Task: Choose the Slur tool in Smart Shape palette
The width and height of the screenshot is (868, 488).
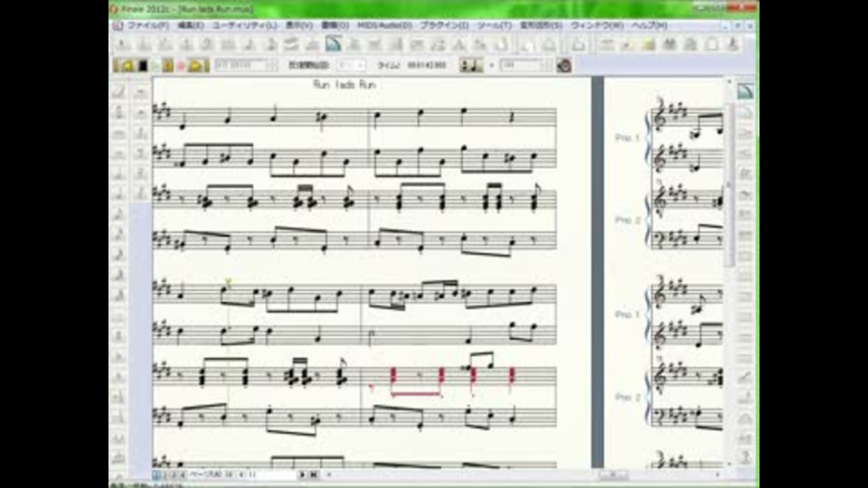Action: point(745,91)
